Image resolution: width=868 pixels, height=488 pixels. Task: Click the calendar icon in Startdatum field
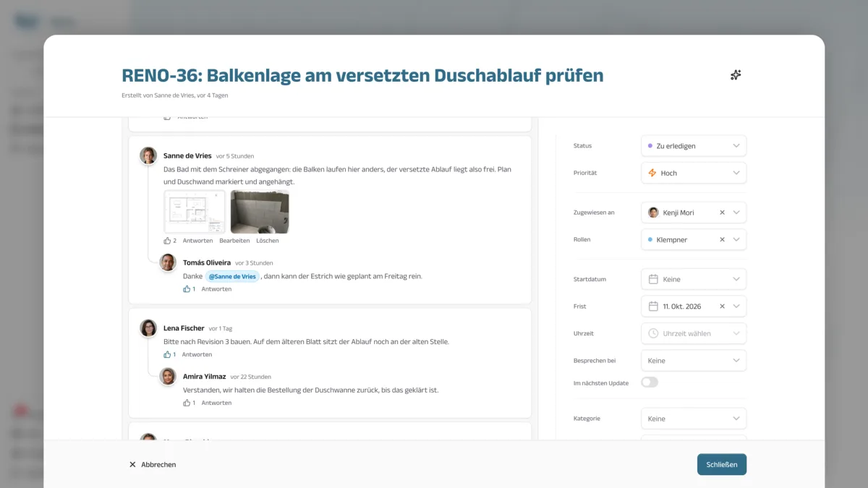coord(653,279)
